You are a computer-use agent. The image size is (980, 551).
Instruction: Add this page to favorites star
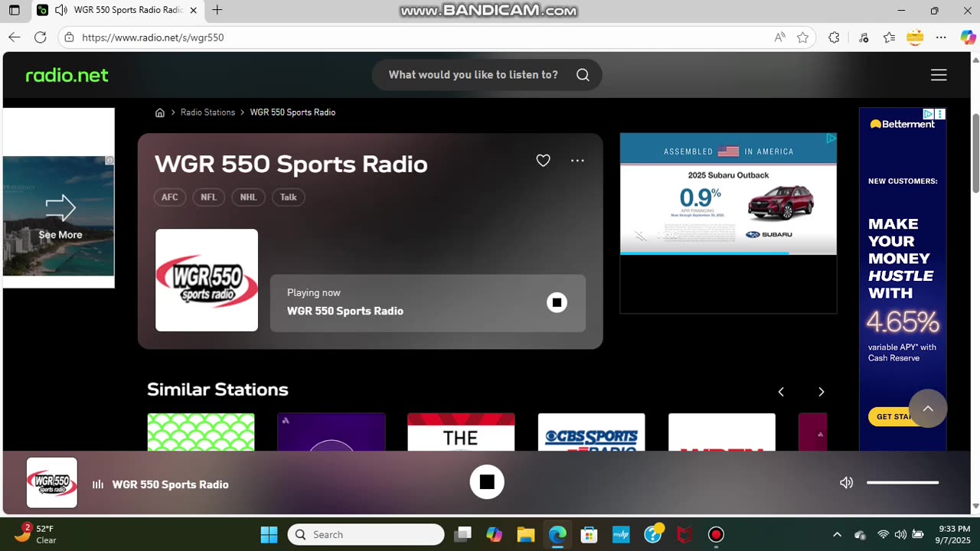coord(802,37)
